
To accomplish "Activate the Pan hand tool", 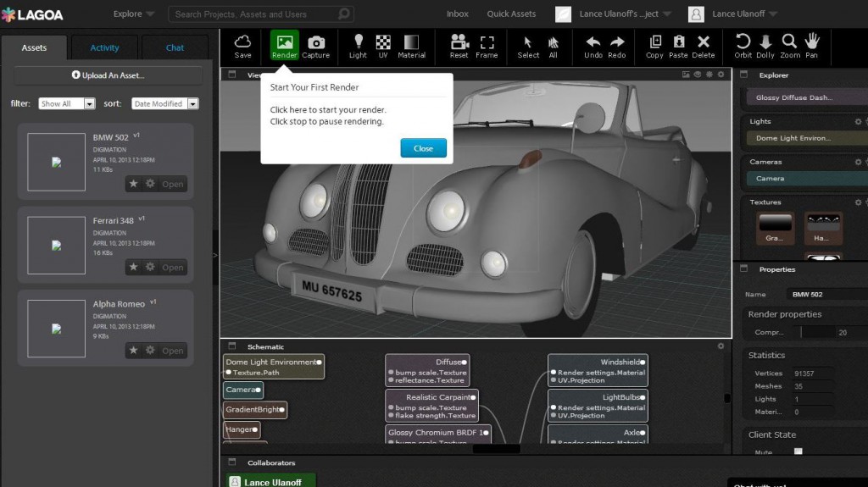I will (x=811, y=46).
